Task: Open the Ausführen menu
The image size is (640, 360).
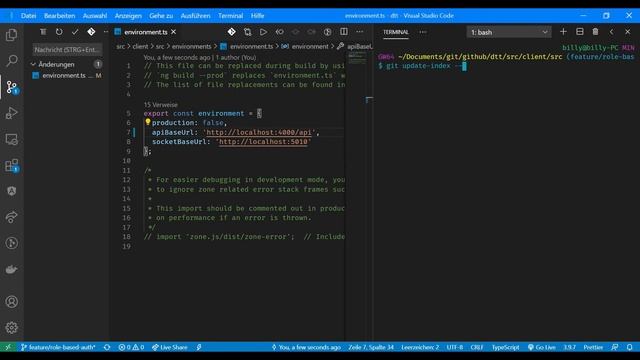Action: (x=196, y=16)
